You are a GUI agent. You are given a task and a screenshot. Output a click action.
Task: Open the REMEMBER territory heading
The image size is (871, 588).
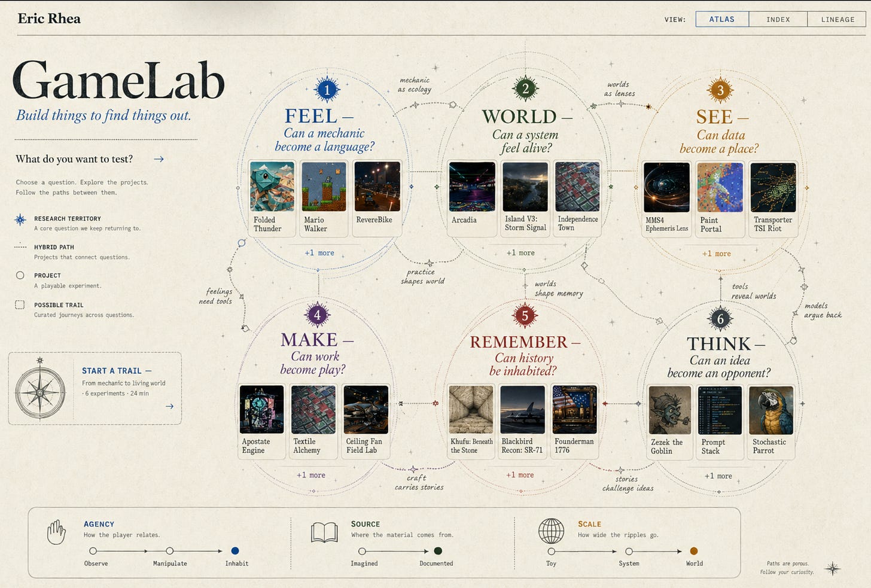525,342
